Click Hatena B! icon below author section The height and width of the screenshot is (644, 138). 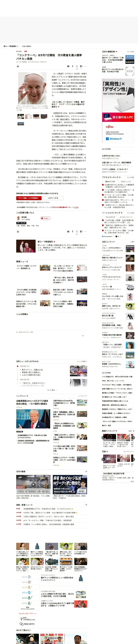[81, 232]
